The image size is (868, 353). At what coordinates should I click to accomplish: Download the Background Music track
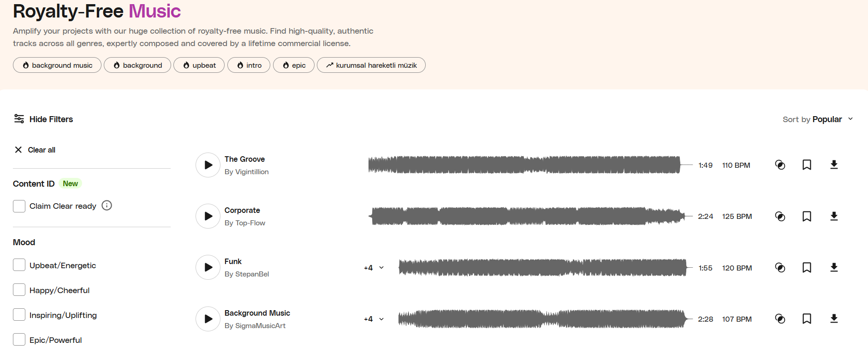click(x=834, y=318)
